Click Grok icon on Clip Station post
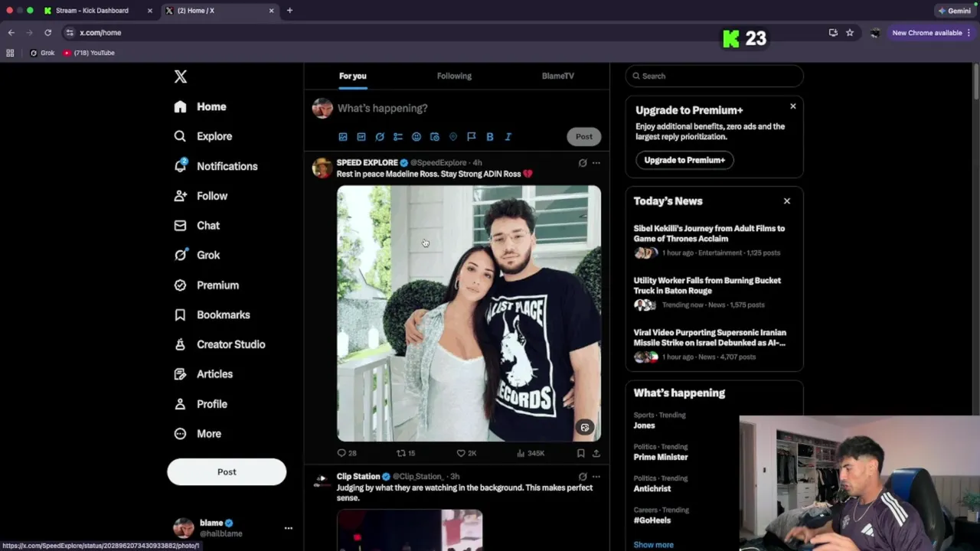 pyautogui.click(x=583, y=477)
